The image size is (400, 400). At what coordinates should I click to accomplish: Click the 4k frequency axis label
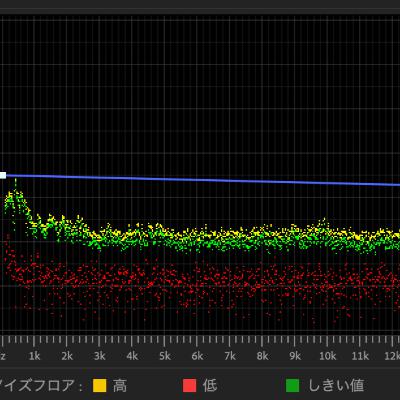(x=132, y=356)
